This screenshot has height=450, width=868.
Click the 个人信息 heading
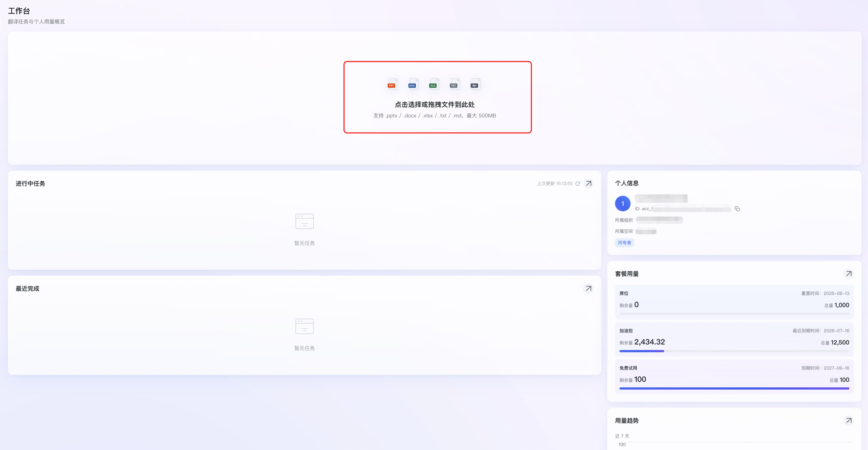(627, 183)
